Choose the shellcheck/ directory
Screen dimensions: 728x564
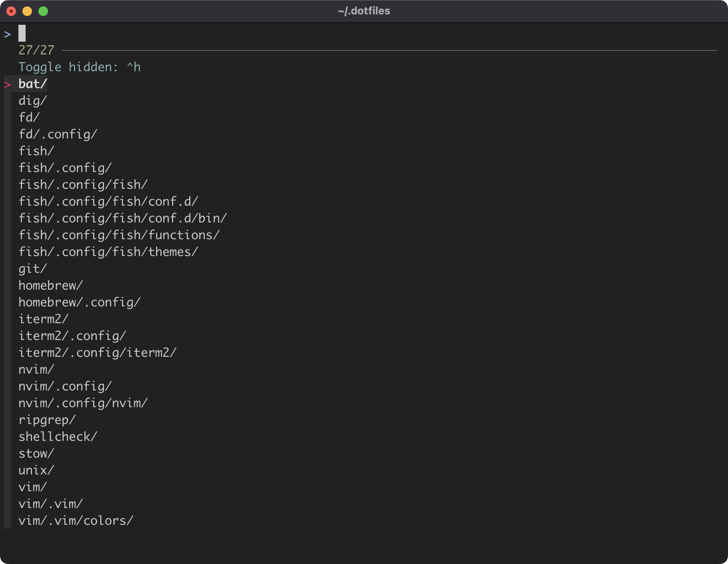coord(57,436)
